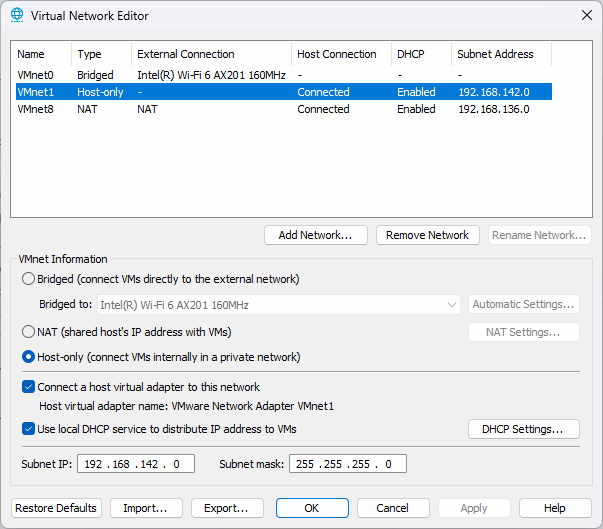Open Automatic Settings for bridging

click(524, 304)
